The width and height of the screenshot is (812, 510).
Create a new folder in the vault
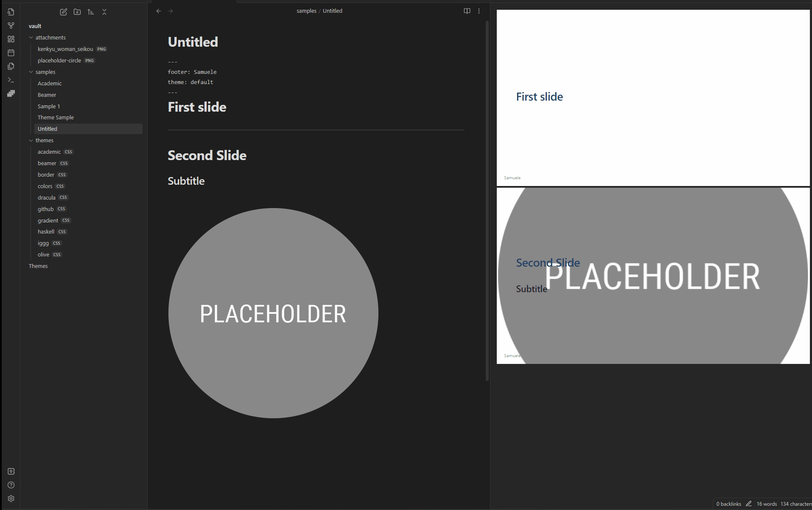(x=77, y=12)
